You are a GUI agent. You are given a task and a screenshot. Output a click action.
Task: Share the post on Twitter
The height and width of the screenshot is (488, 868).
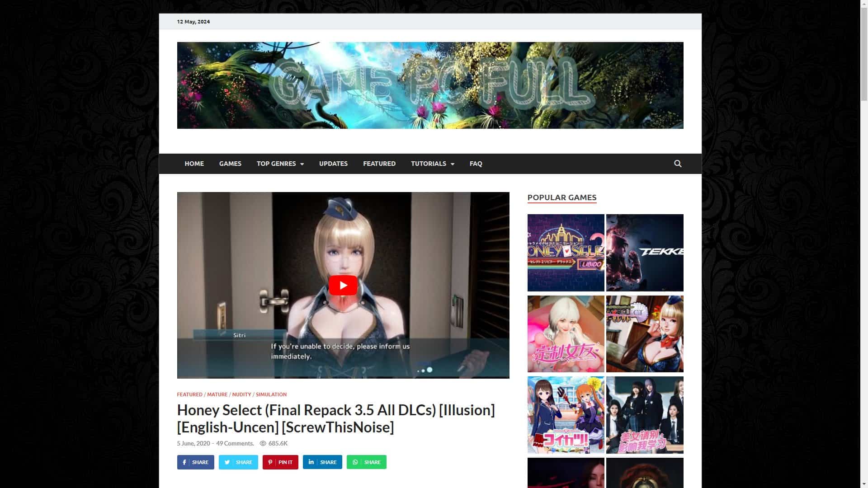tap(238, 462)
